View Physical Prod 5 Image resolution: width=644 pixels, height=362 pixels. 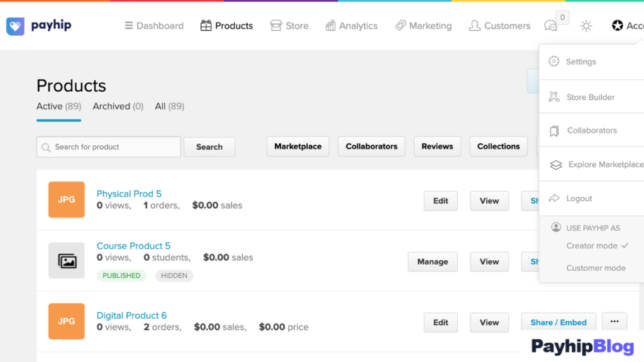click(x=489, y=200)
